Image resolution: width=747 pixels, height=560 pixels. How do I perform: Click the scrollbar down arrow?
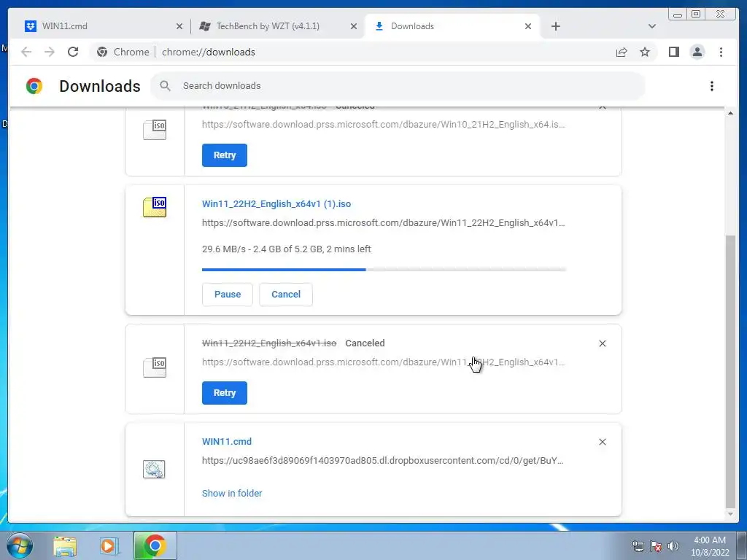(x=729, y=514)
